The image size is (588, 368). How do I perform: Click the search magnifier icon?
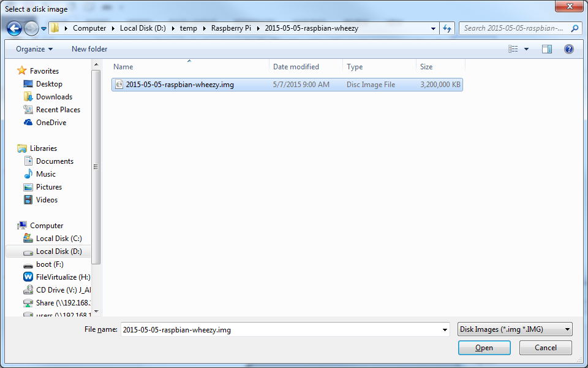coord(575,28)
